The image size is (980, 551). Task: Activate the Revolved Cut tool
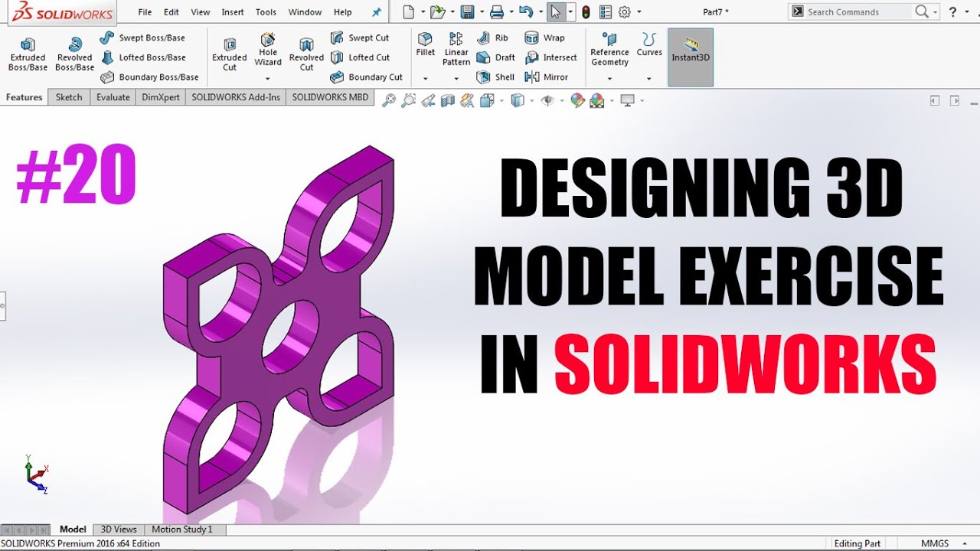(x=306, y=54)
